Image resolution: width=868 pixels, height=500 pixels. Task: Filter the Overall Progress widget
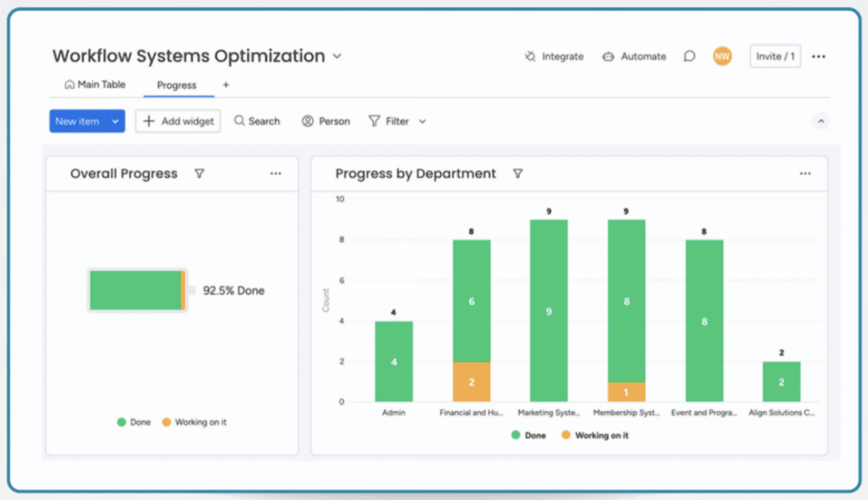(x=199, y=174)
